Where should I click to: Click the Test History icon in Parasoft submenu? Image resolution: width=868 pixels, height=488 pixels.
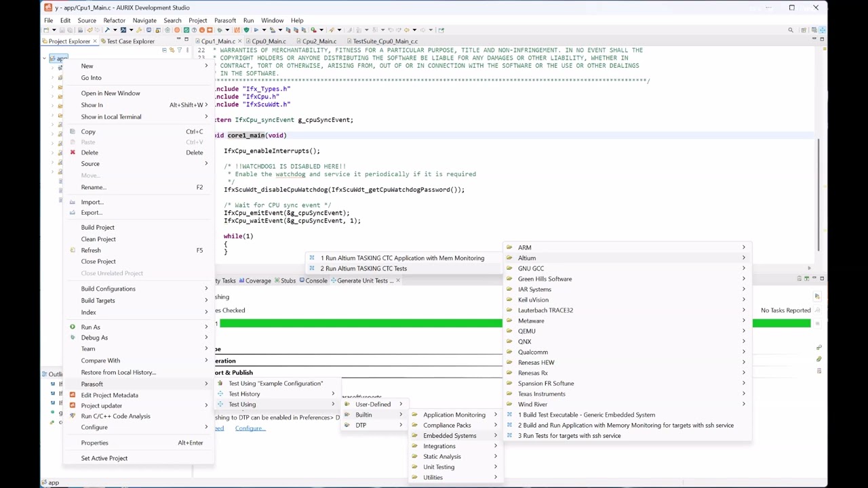click(220, 394)
